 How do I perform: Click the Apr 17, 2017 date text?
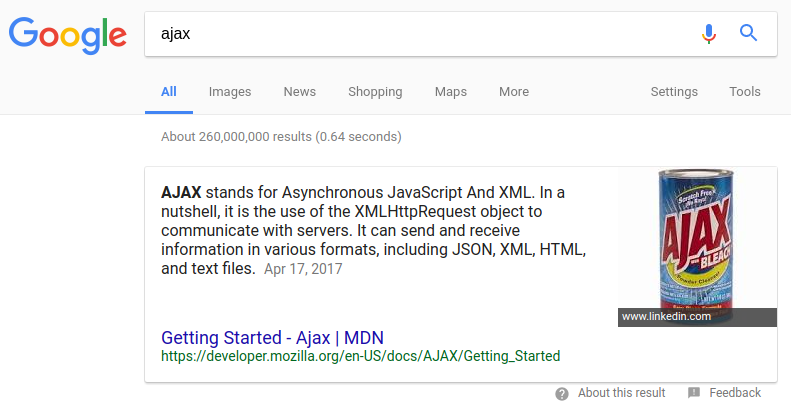pyautogui.click(x=303, y=269)
